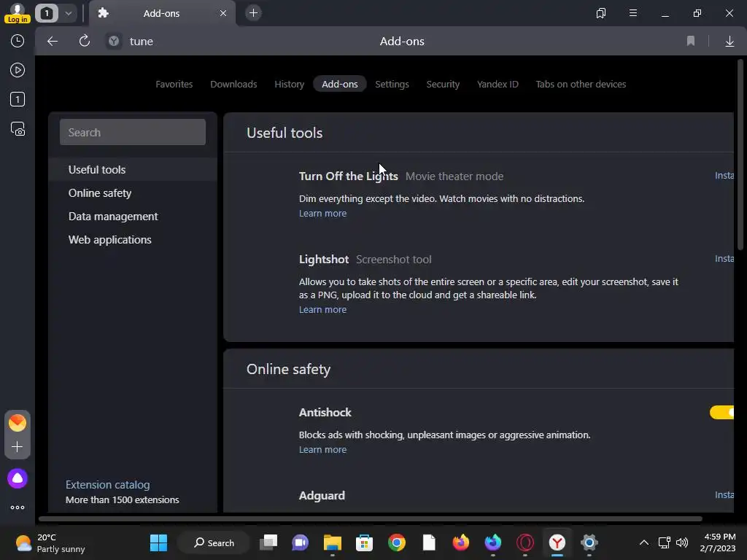The image size is (747, 560).
Task: Open the Extension catalog link
Action: click(108, 485)
